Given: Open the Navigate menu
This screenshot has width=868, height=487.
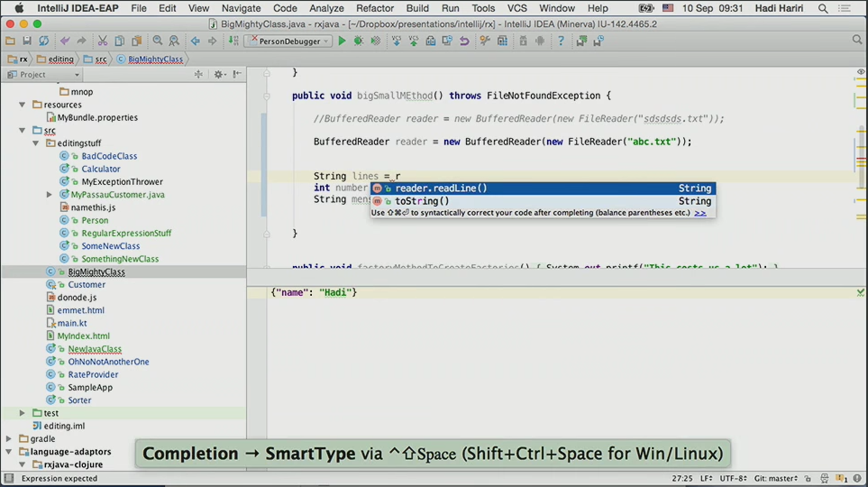Looking at the screenshot, I should pos(241,8).
